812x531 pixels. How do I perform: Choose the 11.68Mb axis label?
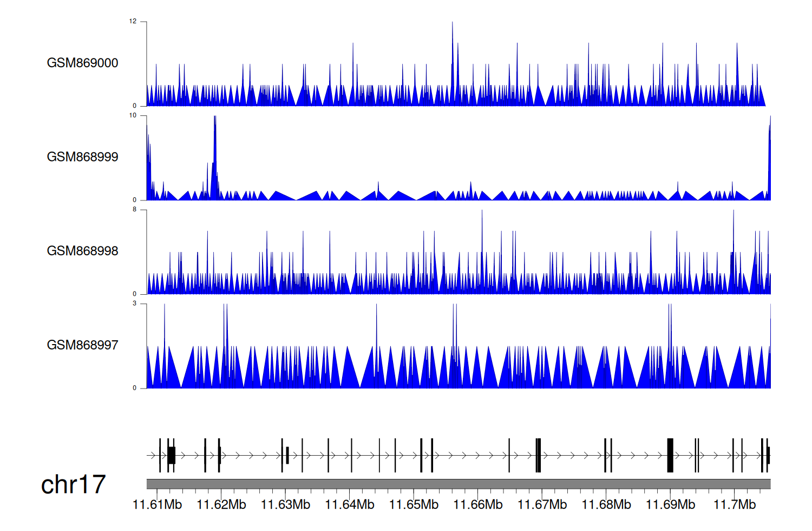click(606, 504)
